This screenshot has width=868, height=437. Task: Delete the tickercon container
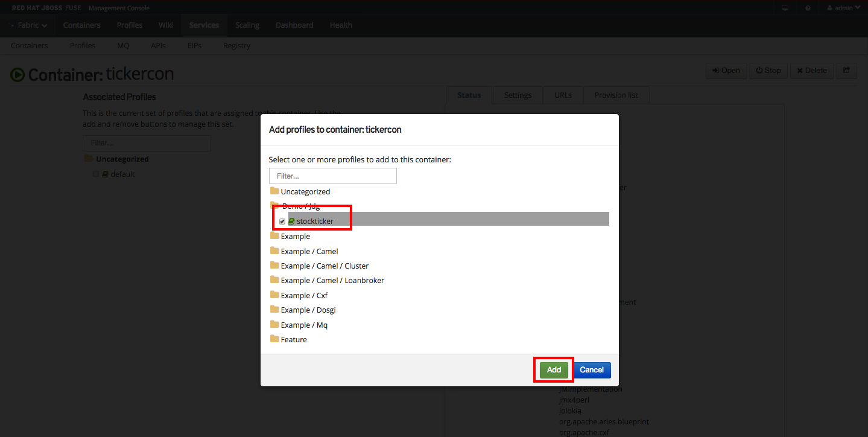[x=811, y=70]
